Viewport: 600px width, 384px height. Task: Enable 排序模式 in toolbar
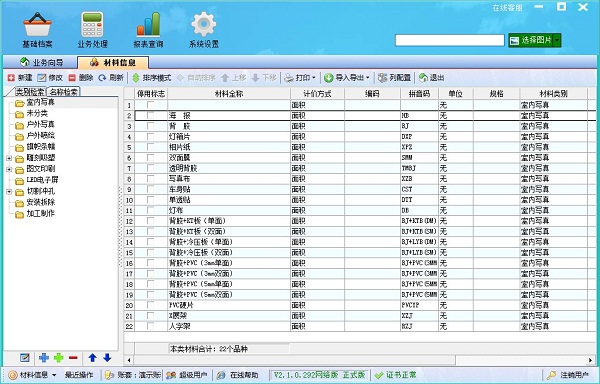[x=152, y=78]
